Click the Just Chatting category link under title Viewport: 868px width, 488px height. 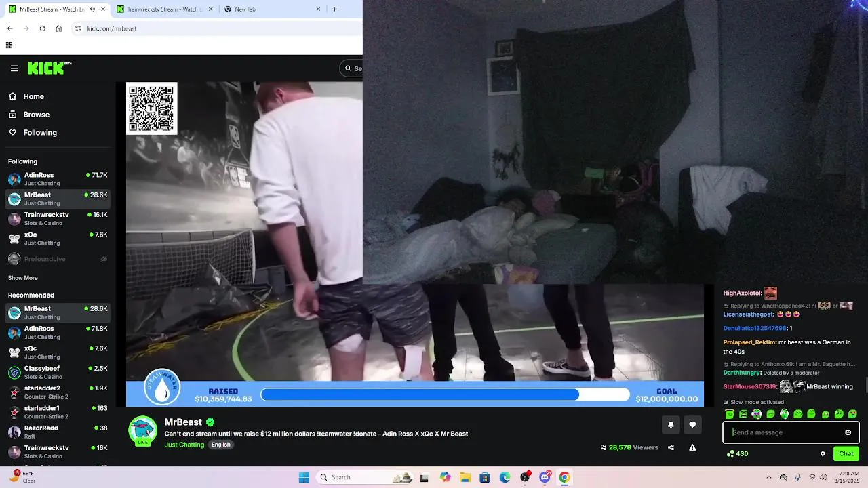pyautogui.click(x=183, y=445)
